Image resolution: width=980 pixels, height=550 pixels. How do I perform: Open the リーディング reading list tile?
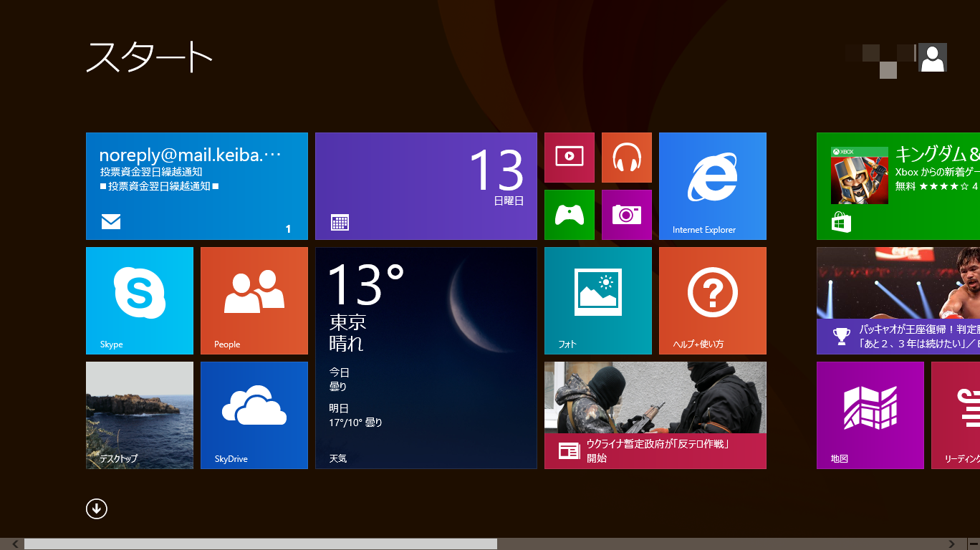tap(956, 415)
